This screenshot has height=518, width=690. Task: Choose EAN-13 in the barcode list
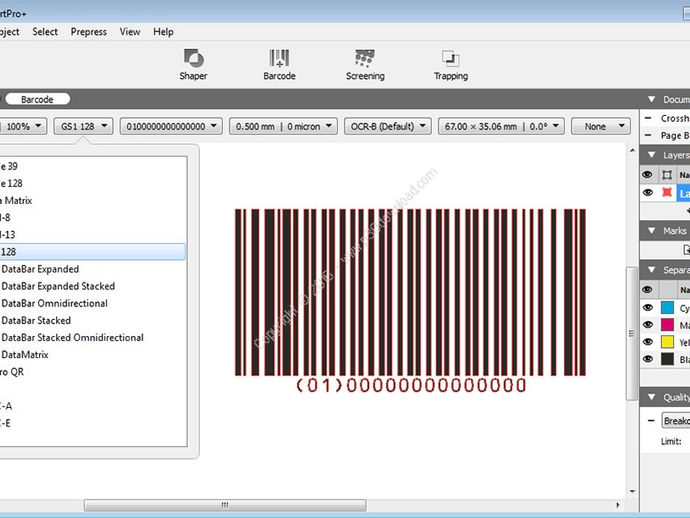[x=92, y=235]
